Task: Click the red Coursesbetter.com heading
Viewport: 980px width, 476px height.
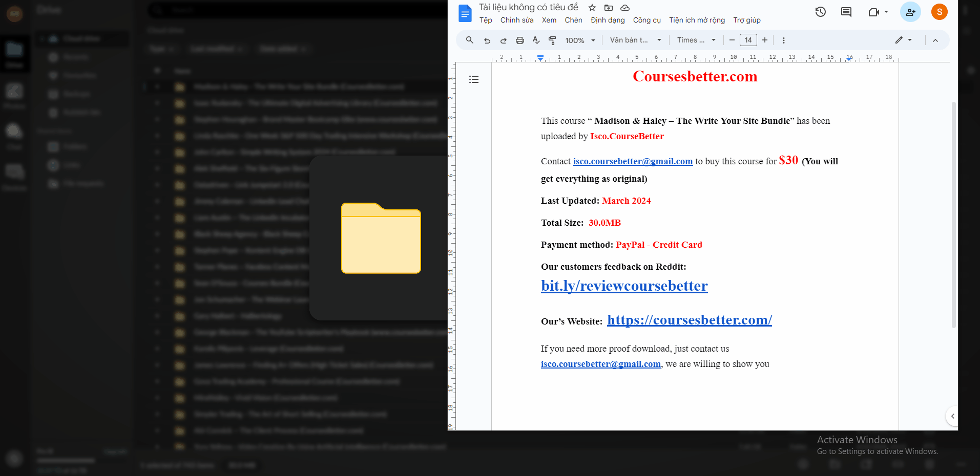Action: pyautogui.click(x=695, y=76)
